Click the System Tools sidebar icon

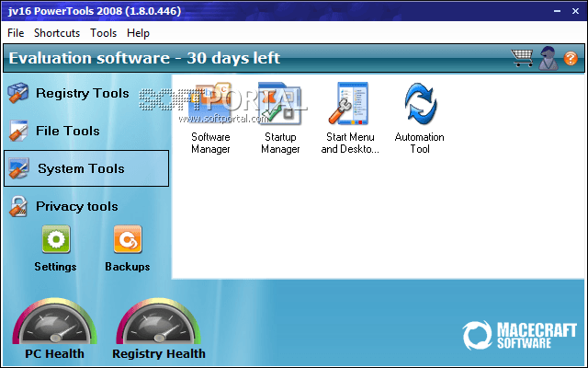coord(18,168)
